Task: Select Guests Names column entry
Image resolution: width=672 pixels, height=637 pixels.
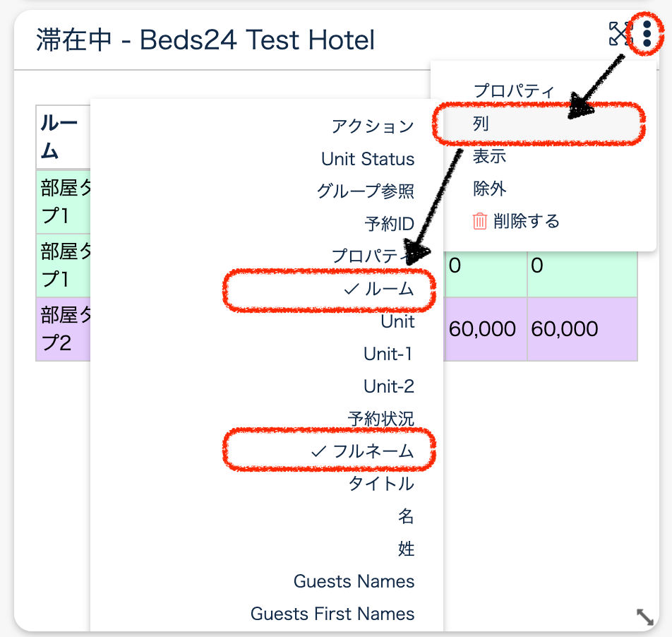Action: pyautogui.click(x=354, y=581)
